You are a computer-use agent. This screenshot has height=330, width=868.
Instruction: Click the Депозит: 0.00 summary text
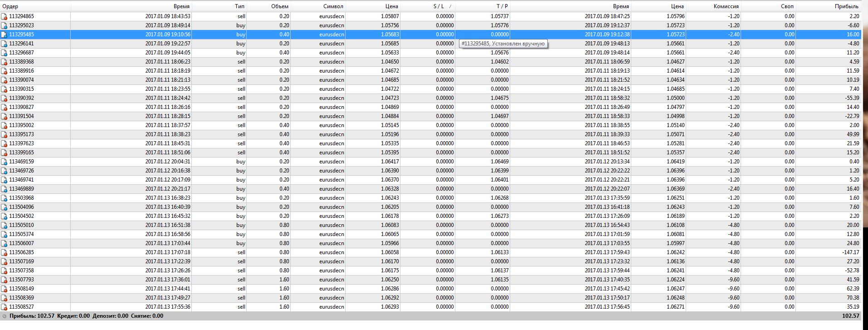[110, 316]
